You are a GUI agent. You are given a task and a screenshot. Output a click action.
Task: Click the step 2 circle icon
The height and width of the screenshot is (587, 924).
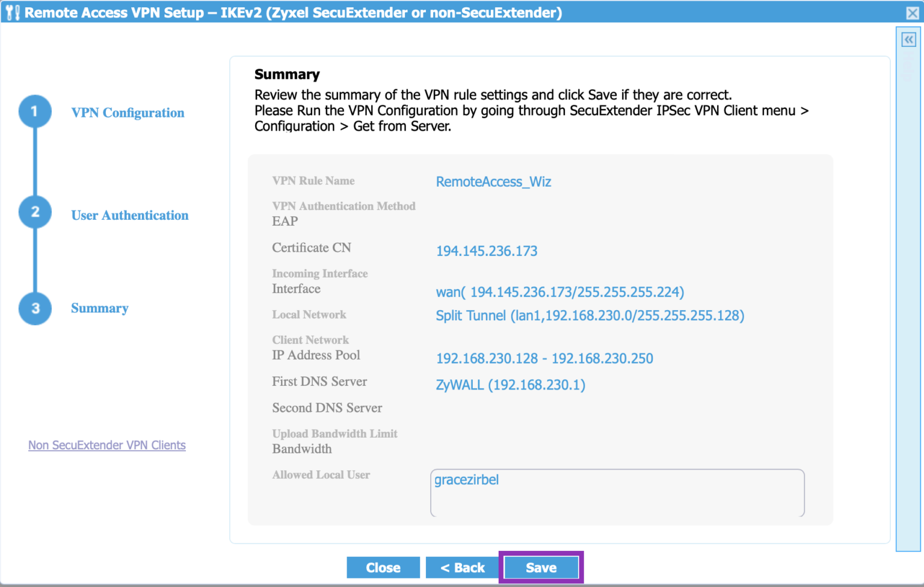coord(35,212)
